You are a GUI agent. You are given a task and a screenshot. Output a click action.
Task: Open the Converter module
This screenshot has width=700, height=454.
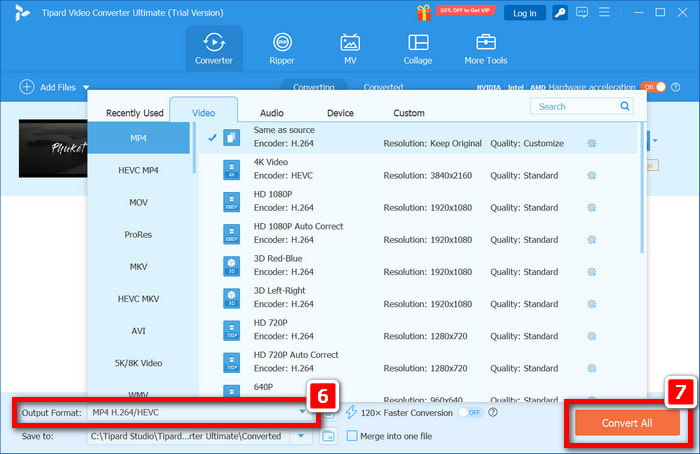coord(214,49)
